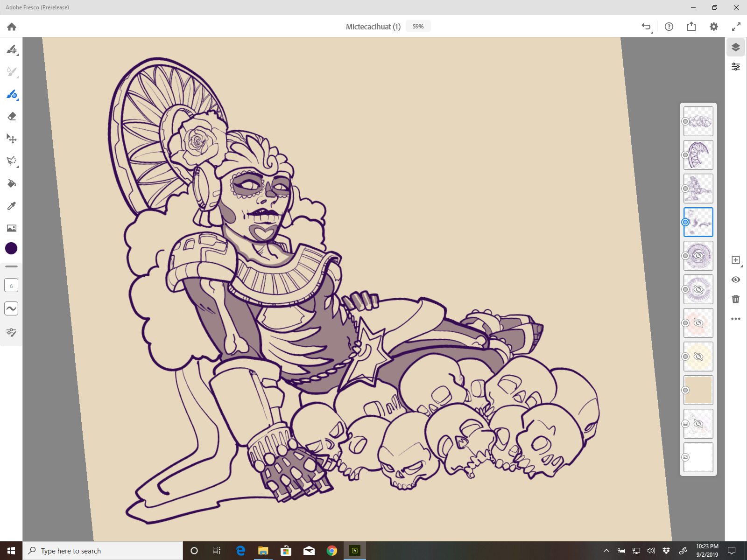Select the top roses layer thumbnail

(x=698, y=121)
